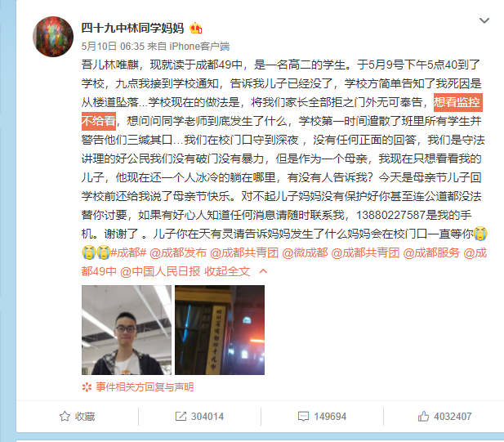Click the iPhone客户端 source link
The width and height of the screenshot is (504, 442).
(199, 47)
